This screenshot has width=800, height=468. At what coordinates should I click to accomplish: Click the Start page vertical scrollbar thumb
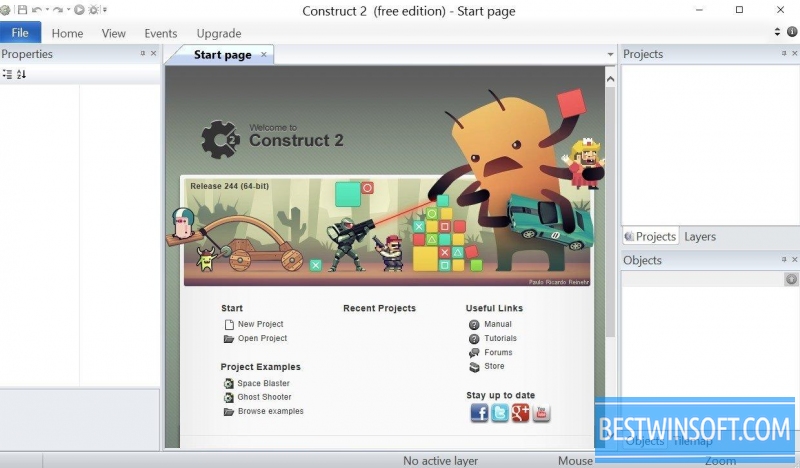tap(610, 212)
